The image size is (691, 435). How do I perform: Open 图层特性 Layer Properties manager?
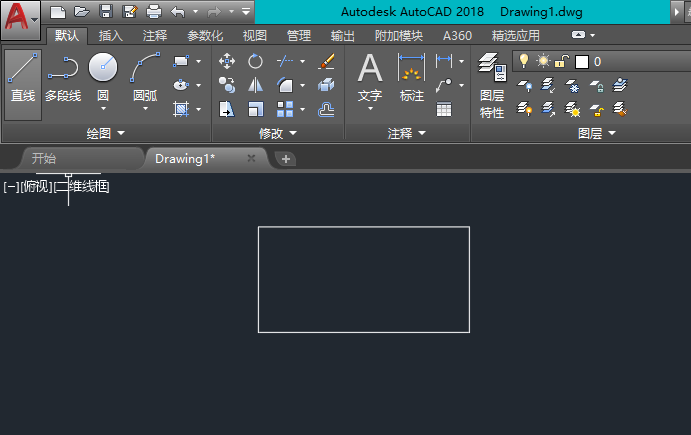(492, 86)
